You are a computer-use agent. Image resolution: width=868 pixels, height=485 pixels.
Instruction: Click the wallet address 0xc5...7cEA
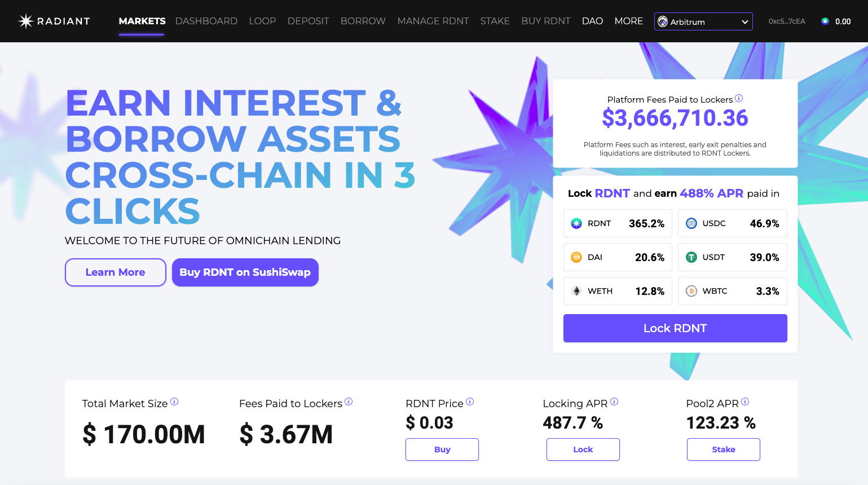(787, 21)
